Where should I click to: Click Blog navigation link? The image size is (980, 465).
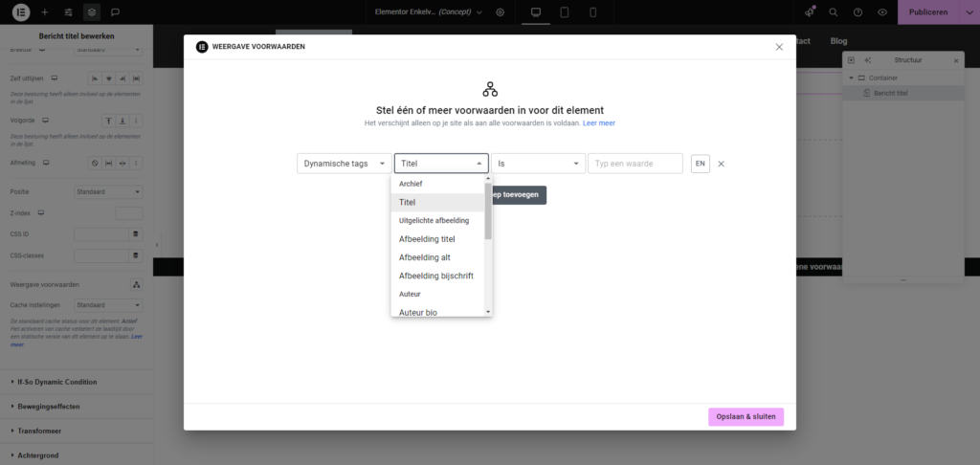coord(838,41)
